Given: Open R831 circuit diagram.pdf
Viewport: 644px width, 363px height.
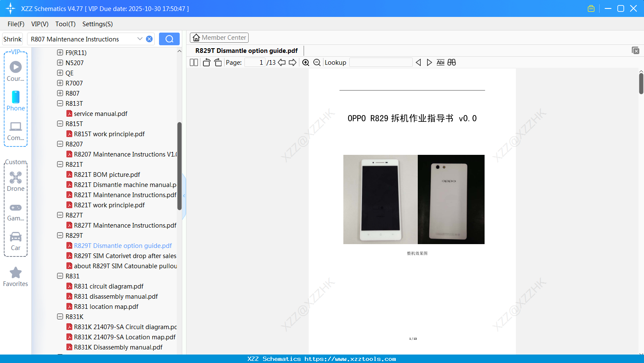Looking at the screenshot, I should pyautogui.click(x=108, y=286).
